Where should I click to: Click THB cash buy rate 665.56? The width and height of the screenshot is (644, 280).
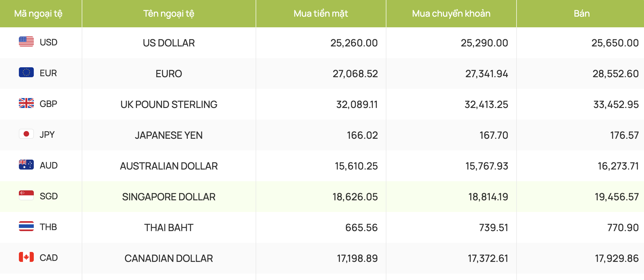(x=362, y=227)
